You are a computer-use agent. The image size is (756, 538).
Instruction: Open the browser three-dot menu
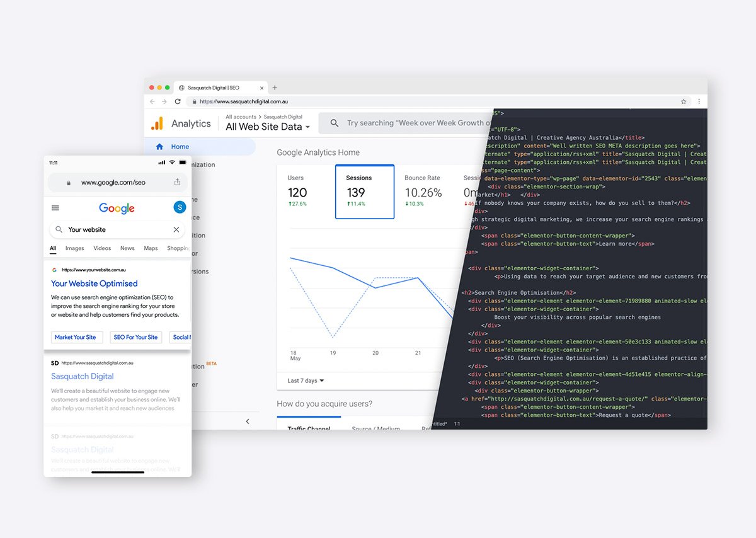[x=698, y=101]
